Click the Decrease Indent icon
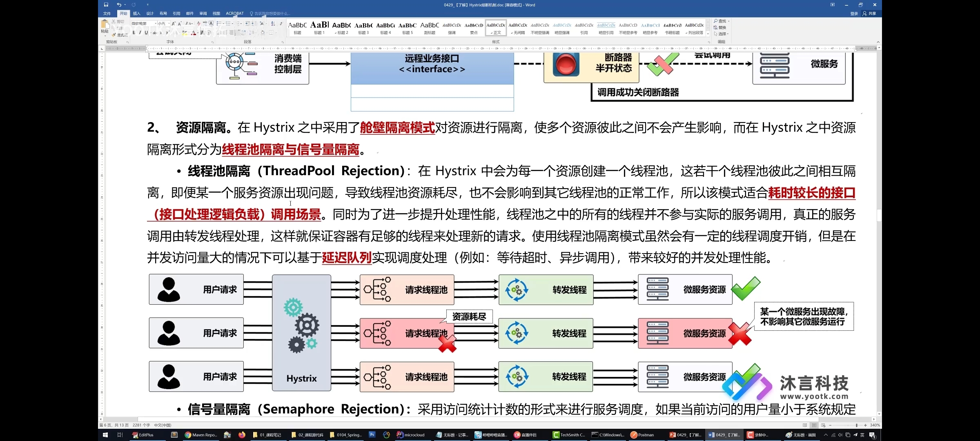The width and height of the screenshot is (980, 441). coord(248,24)
